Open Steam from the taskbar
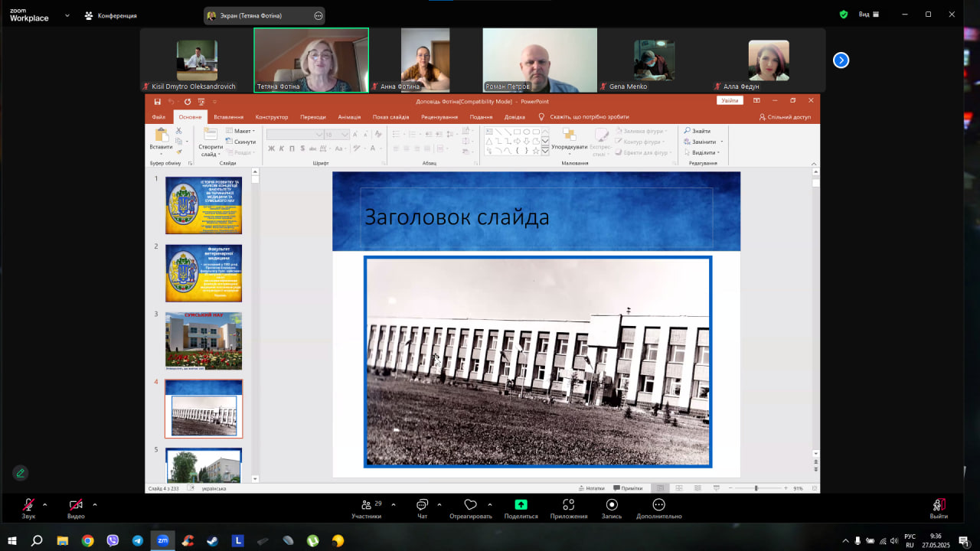Viewport: 980px width, 551px height. pyautogui.click(x=213, y=540)
